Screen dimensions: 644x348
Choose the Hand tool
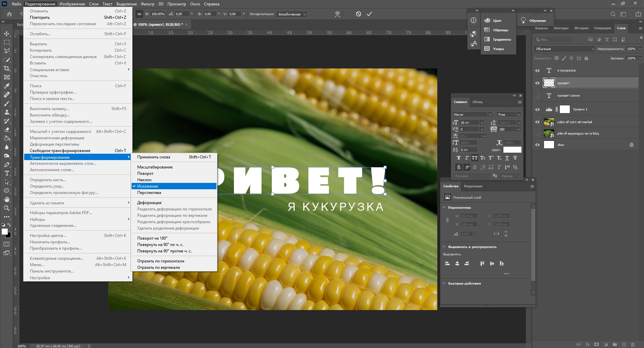tap(7, 199)
